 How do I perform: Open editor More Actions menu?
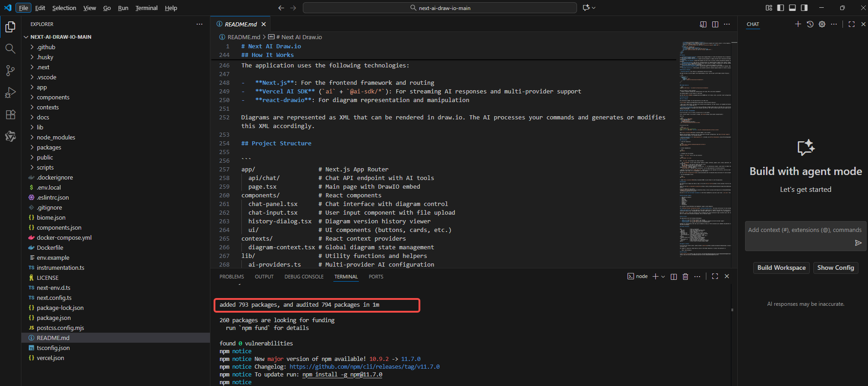click(x=727, y=24)
